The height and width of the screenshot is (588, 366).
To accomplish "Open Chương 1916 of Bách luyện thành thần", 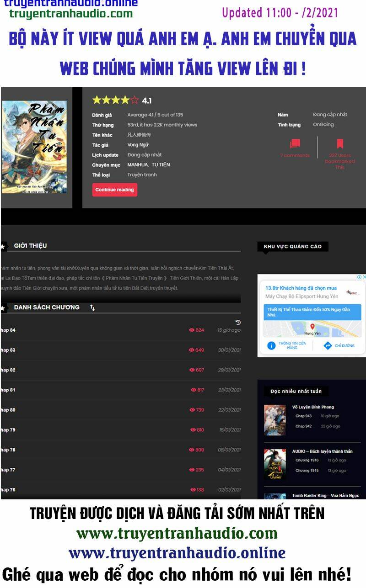I will point(307,461).
